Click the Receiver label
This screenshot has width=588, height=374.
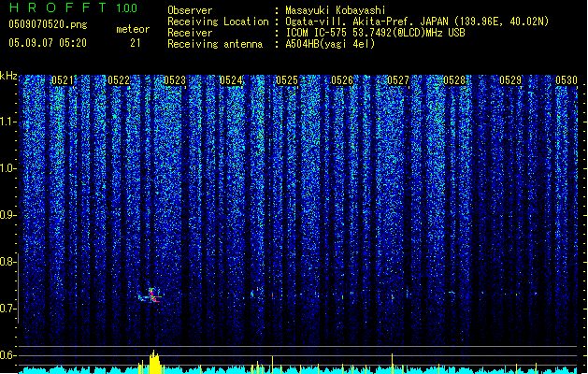(x=190, y=33)
